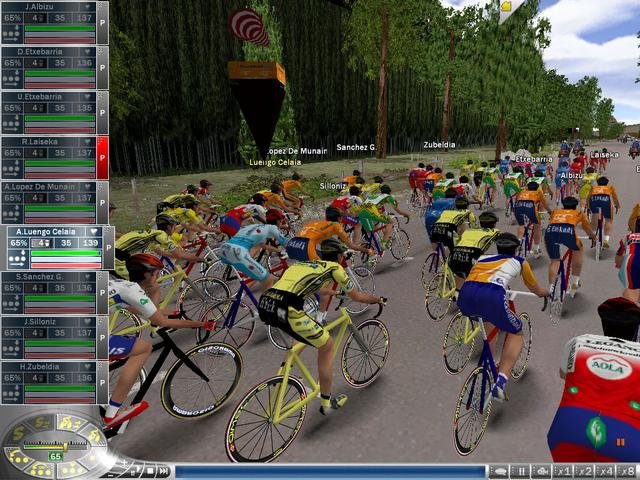Click the Zubeldia name label above the peloton
This screenshot has height=480, width=640.
point(438,145)
